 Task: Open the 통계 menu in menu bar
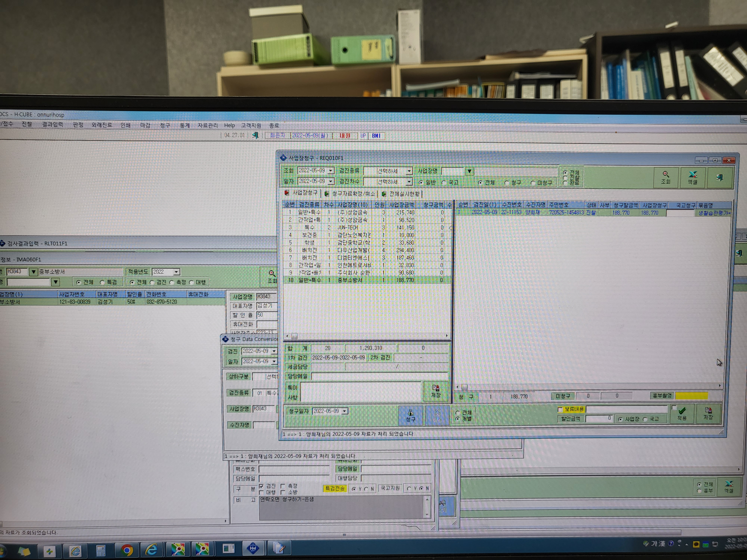(x=184, y=125)
